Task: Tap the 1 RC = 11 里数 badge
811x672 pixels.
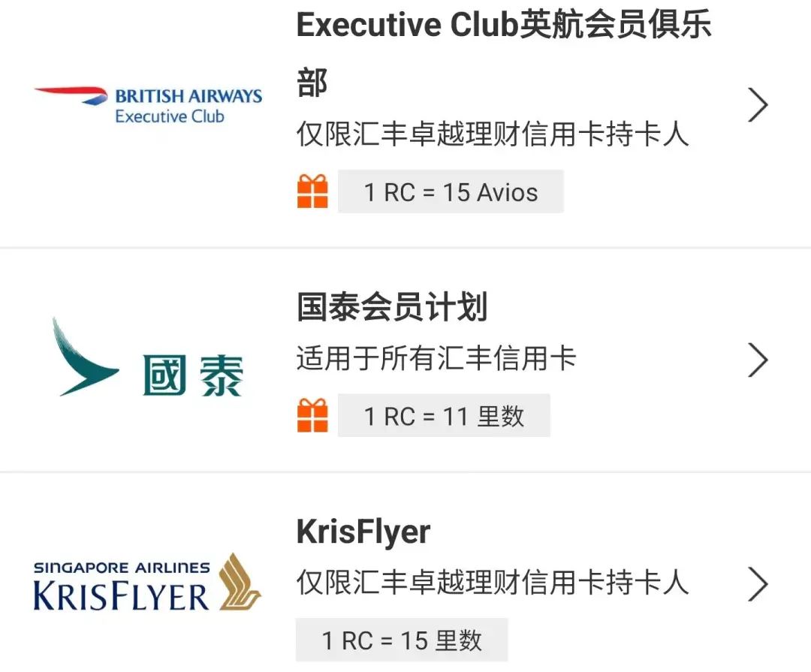Action: point(444,416)
